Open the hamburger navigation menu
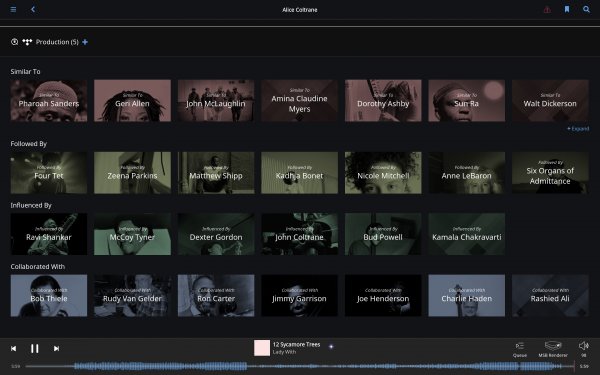 13,9
